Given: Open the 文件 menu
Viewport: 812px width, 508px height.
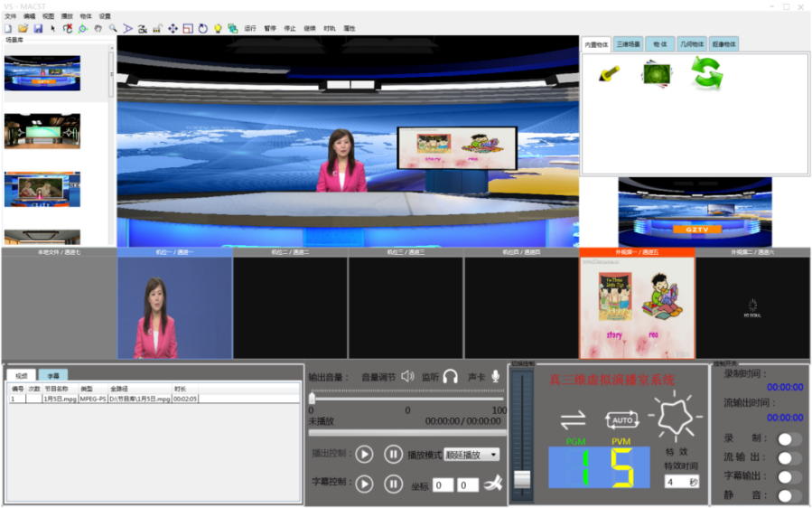Looking at the screenshot, I should click(x=10, y=16).
